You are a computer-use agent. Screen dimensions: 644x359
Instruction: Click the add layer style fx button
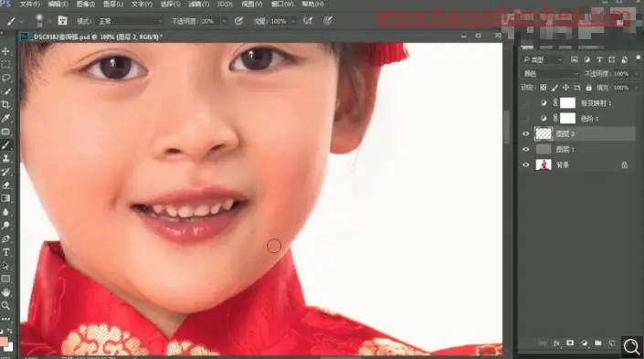tap(556, 343)
